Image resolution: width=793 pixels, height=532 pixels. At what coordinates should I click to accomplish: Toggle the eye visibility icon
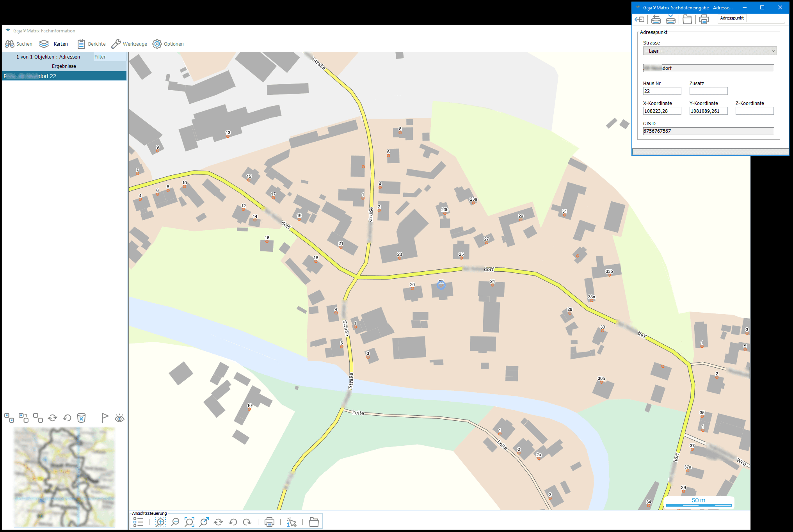pyautogui.click(x=119, y=418)
